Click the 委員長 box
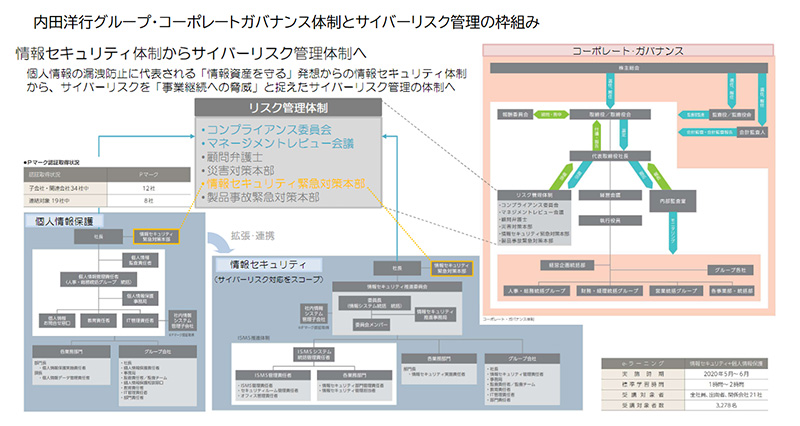This screenshot has height=426, width=800. tap(374, 303)
